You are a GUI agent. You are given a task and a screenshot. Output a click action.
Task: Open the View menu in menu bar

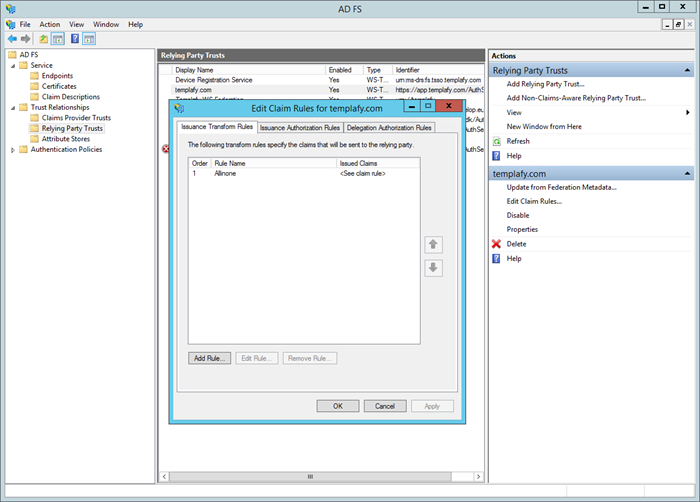(x=76, y=24)
